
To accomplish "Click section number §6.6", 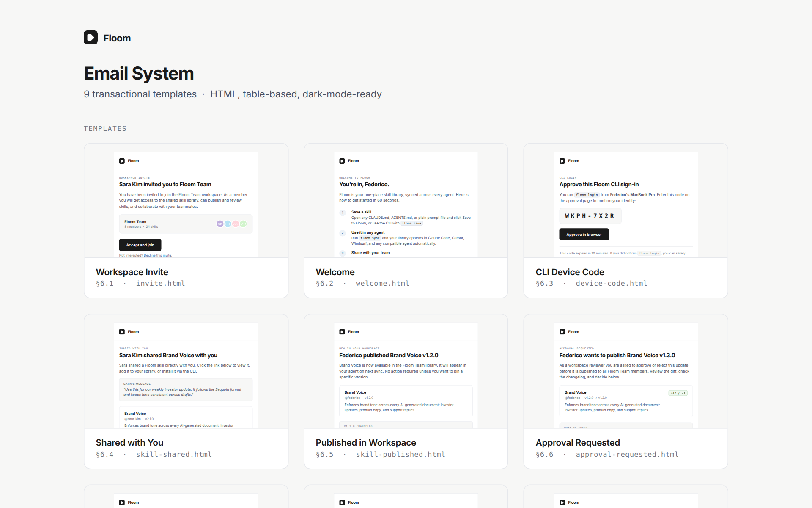I will click(x=544, y=455).
